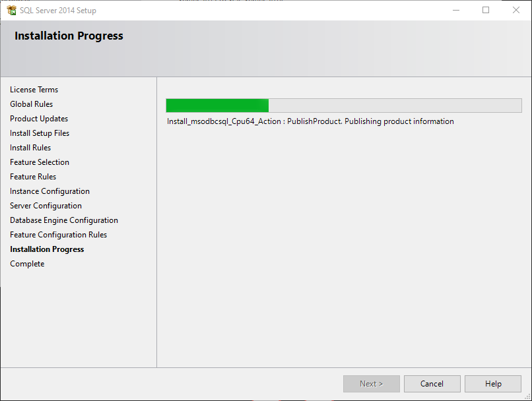
Task: Maximize the SQL Server 2014 Setup window
Action: pyautogui.click(x=486, y=10)
